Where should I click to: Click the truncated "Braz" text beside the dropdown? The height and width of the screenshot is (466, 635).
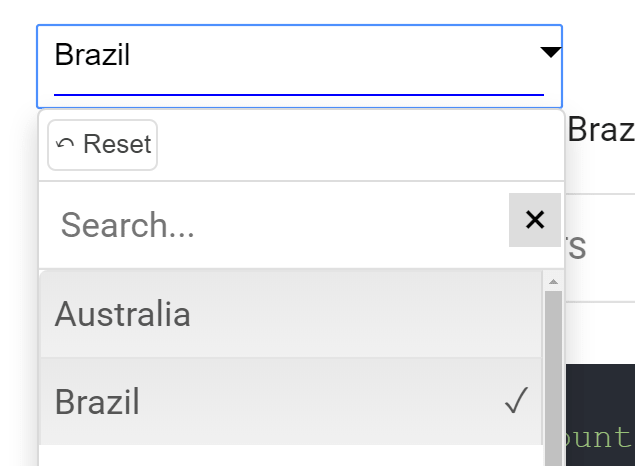(600, 130)
